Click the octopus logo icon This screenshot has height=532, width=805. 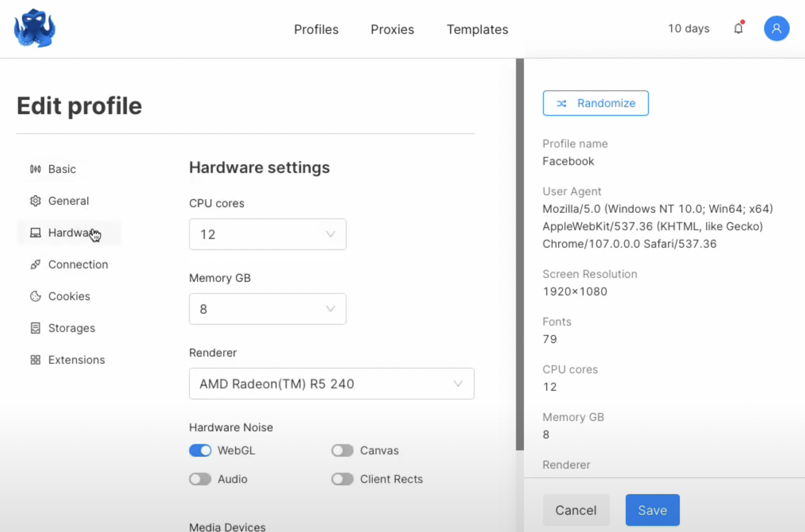click(x=34, y=29)
